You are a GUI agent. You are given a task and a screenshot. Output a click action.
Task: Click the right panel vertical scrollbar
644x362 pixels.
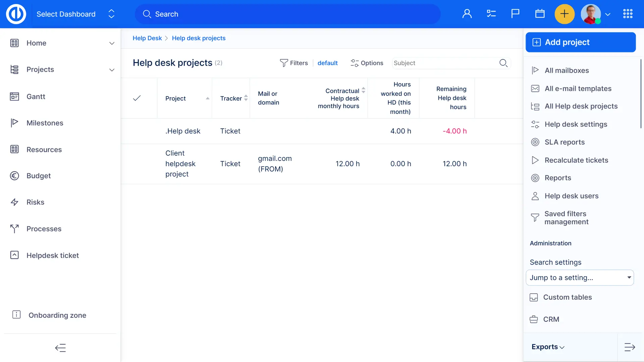coord(641,94)
